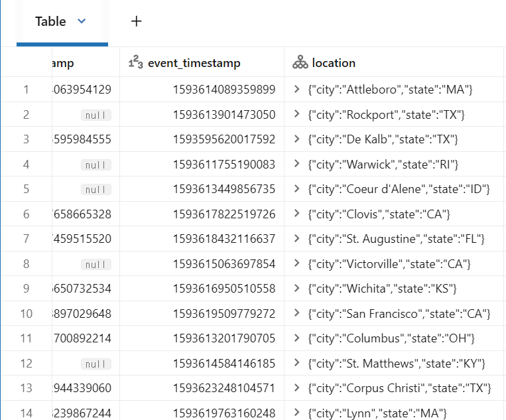Click the location column header
506x420 pixels.
(x=334, y=63)
